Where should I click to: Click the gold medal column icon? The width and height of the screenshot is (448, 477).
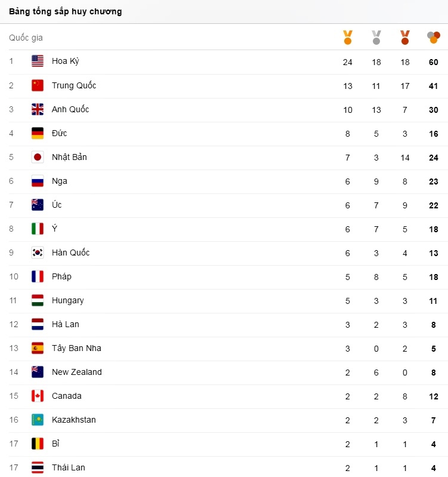pyautogui.click(x=348, y=38)
